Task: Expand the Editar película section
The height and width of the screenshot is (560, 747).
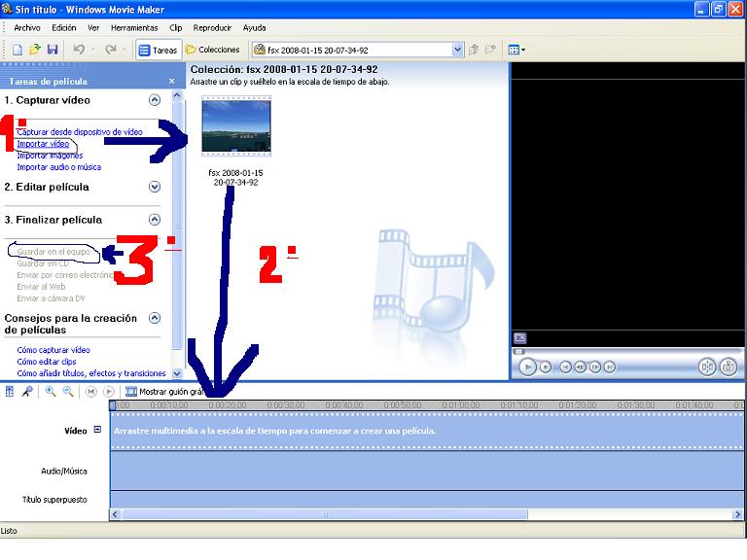Action: 155,187
